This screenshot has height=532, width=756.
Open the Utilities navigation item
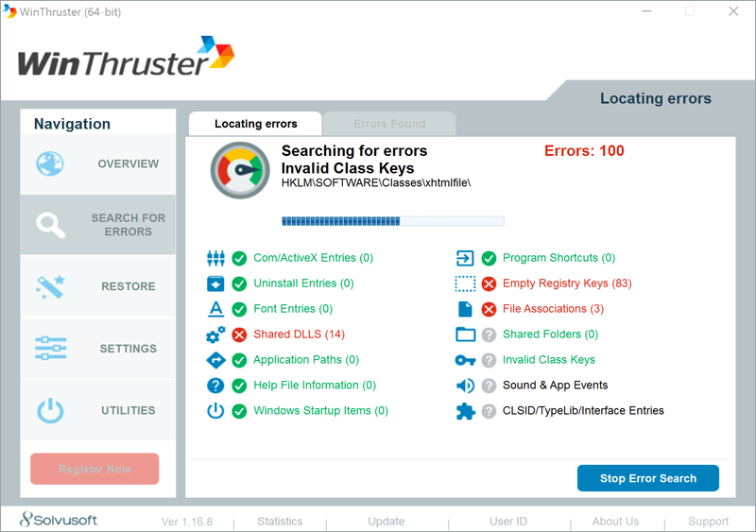tap(98, 410)
